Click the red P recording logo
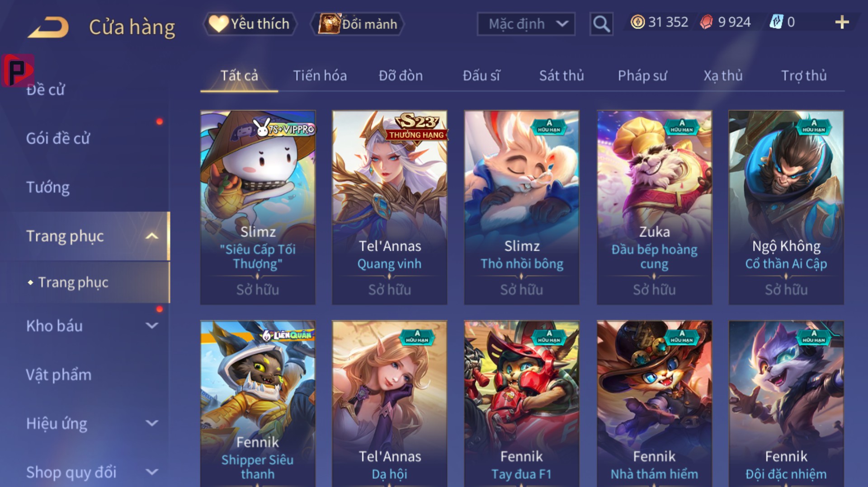Screen dimensions: 868x487 (18, 70)
